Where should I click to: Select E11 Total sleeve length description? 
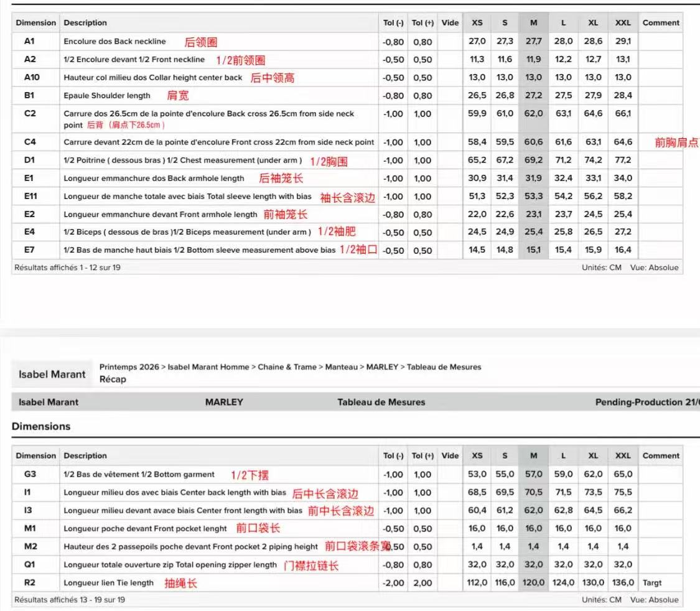click(x=187, y=197)
